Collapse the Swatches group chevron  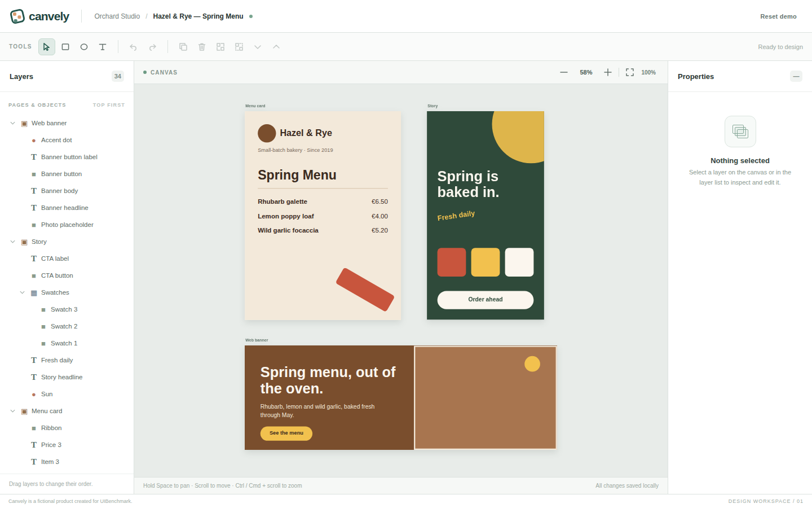pos(22,292)
